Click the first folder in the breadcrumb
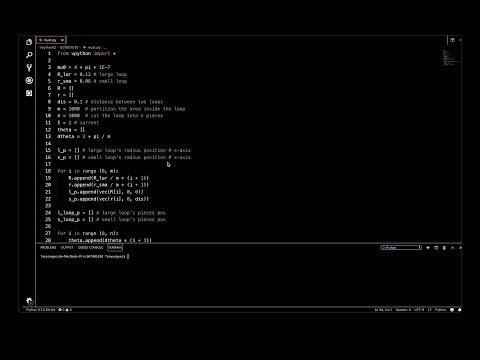This screenshot has width=480, height=360. (48, 48)
